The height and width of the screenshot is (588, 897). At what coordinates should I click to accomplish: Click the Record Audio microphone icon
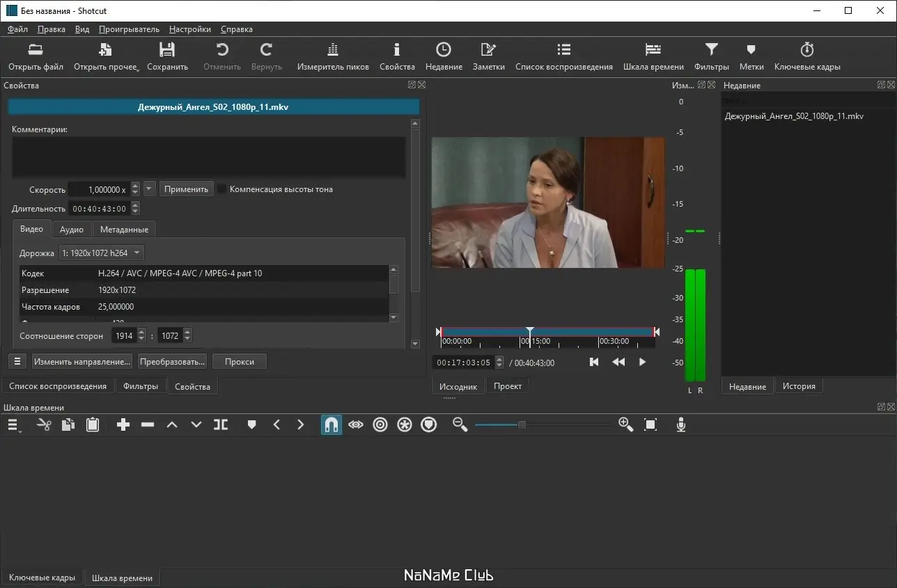[681, 424]
